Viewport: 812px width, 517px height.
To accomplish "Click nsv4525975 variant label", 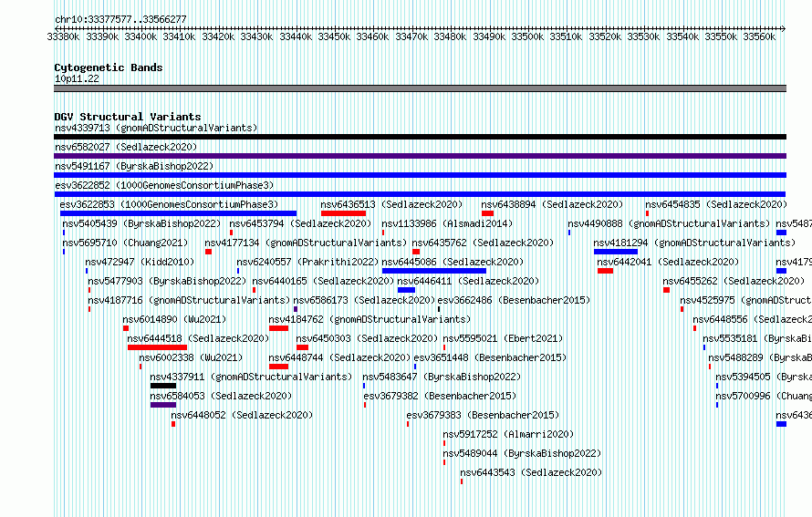I will pos(745,300).
